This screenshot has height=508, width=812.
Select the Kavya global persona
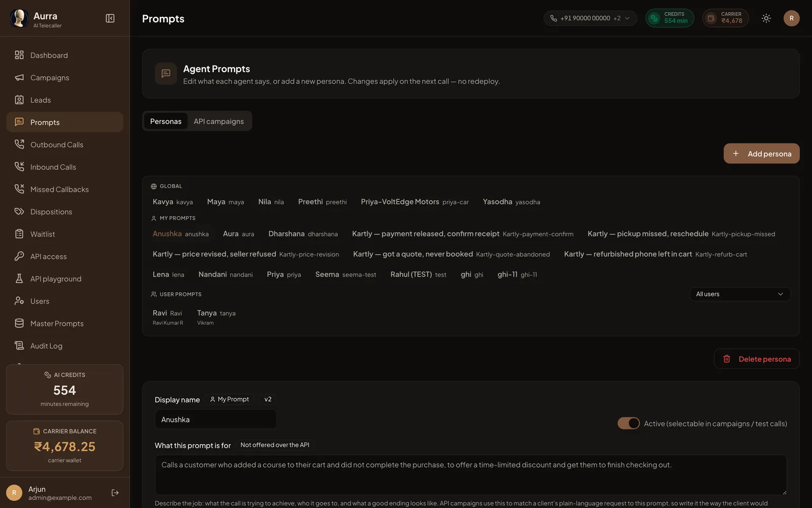173,202
